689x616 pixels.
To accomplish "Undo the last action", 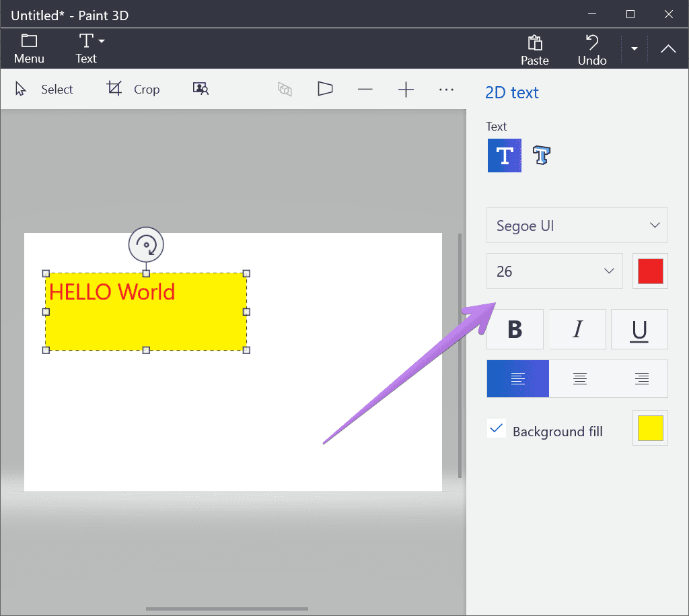I will 592,50.
